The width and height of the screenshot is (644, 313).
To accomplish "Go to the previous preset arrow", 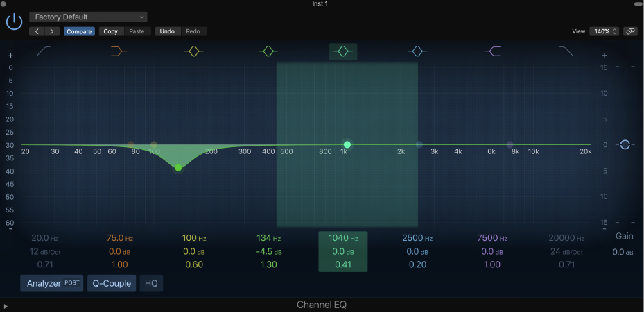I will [37, 31].
